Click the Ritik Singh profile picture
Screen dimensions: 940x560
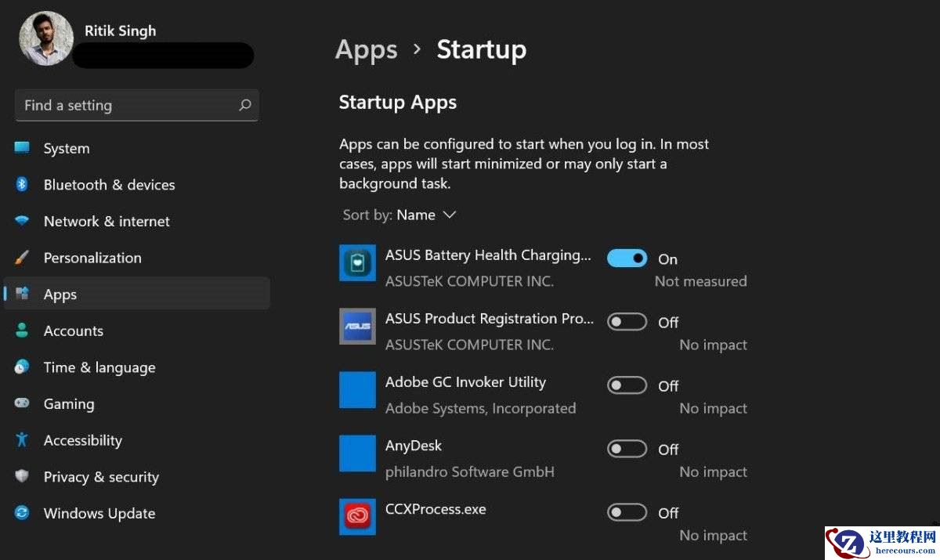45,37
